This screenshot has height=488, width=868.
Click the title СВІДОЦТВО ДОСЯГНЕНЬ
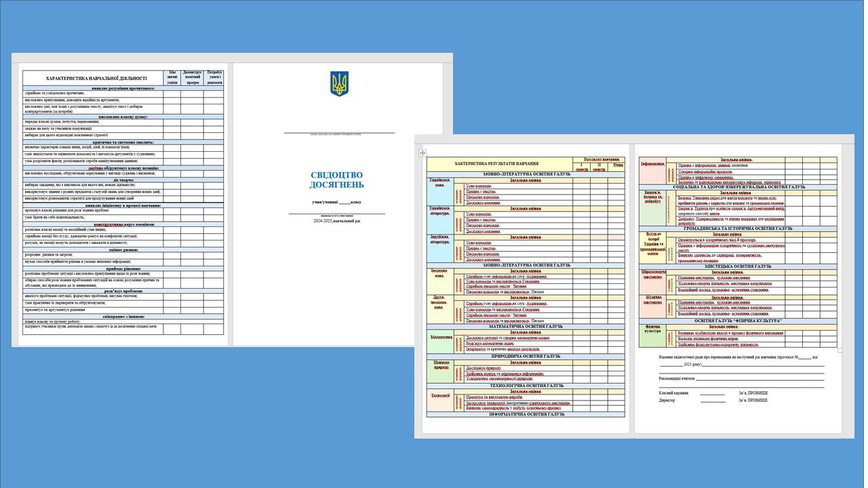pos(337,180)
